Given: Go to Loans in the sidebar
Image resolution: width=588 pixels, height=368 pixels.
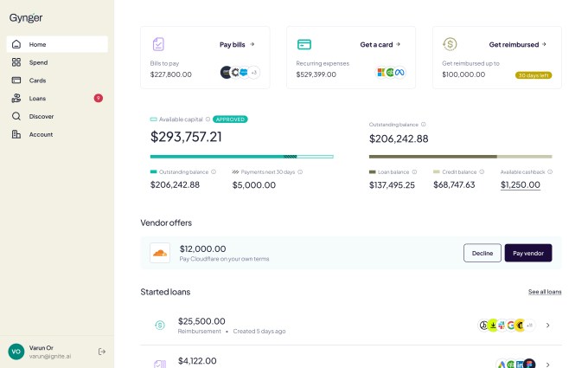Looking at the screenshot, I should [x=37, y=99].
